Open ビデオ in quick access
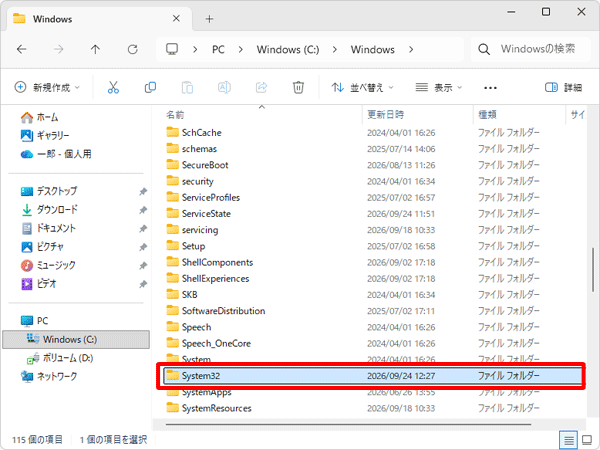 pyautogui.click(x=39, y=284)
